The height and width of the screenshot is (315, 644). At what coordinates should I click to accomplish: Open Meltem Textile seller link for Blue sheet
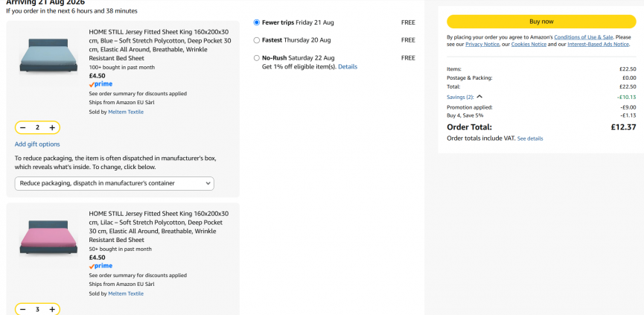click(126, 112)
